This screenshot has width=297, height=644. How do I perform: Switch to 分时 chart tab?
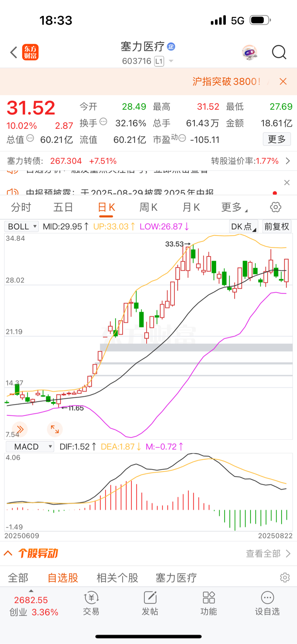point(21,207)
